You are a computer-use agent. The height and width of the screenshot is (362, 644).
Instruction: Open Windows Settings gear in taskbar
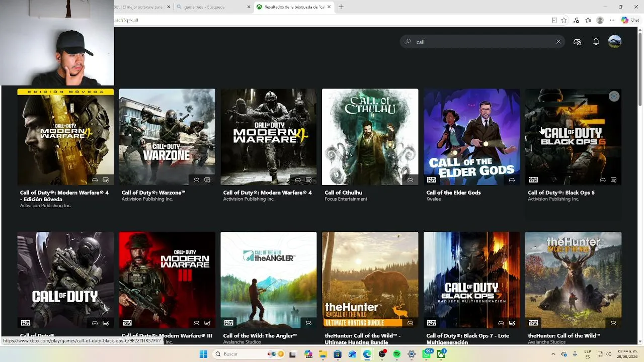(412, 354)
